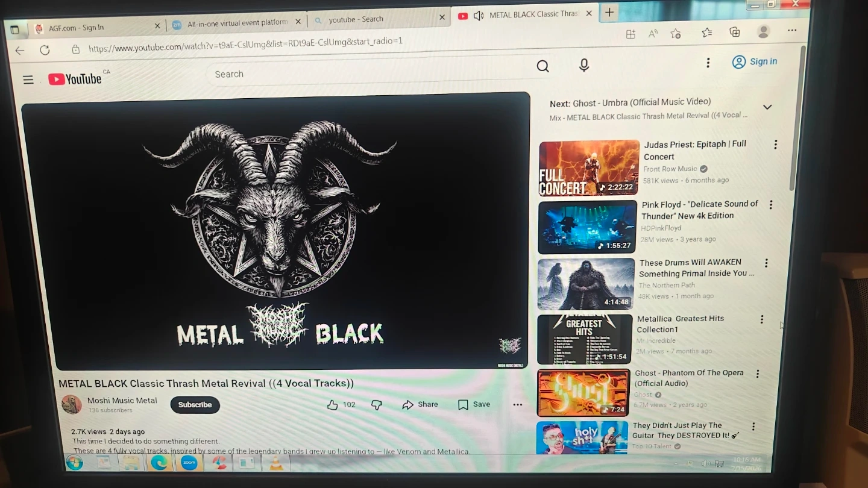The image size is (868, 488).
Task: Refresh the page in the browser
Action: click(45, 50)
